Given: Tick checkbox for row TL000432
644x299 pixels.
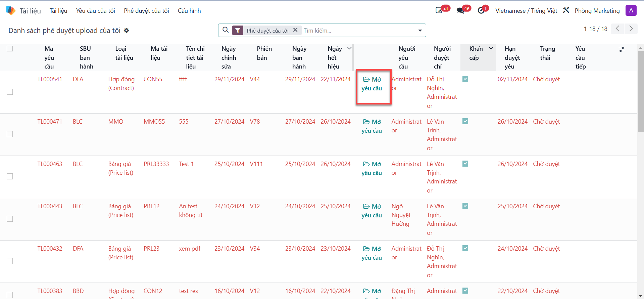Looking at the screenshot, I should point(10,261).
